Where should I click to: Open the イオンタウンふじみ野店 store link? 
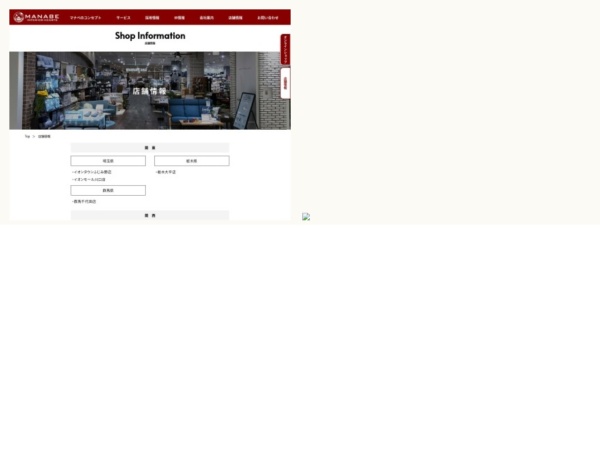91,172
